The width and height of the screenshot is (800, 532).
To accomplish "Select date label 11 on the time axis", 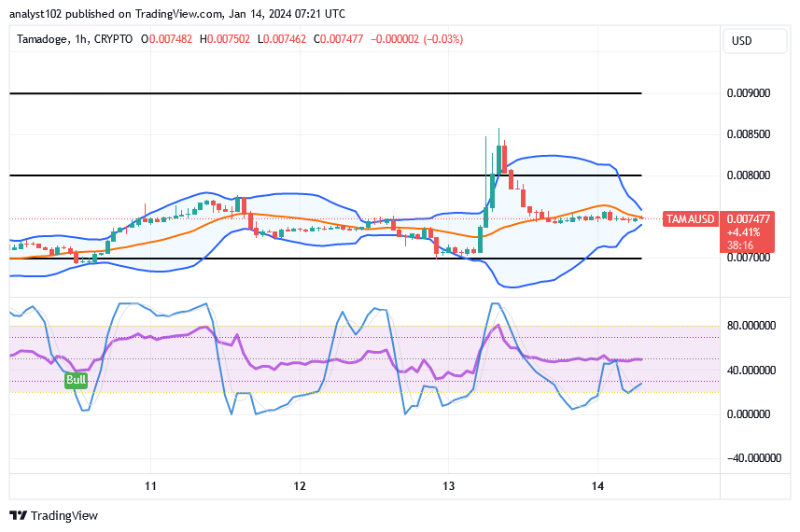I will tap(150, 486).
